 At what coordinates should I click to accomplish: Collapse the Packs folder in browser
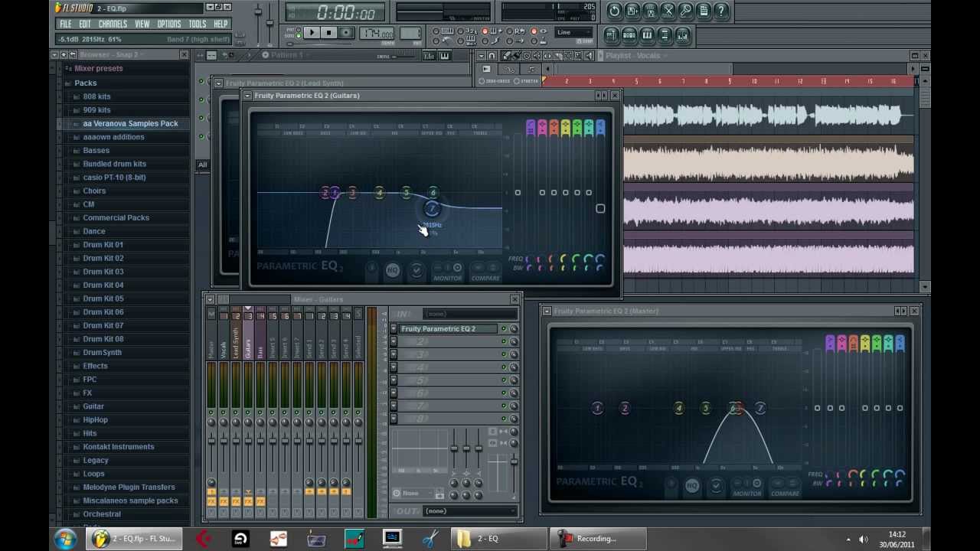(85, 83)
